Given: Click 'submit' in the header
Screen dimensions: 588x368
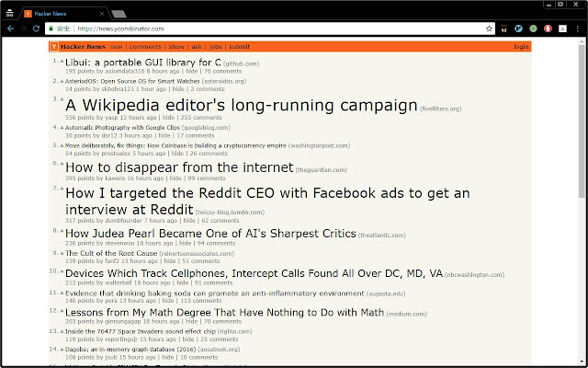Looking at the screenshot, I should click(x=239, y=47).
